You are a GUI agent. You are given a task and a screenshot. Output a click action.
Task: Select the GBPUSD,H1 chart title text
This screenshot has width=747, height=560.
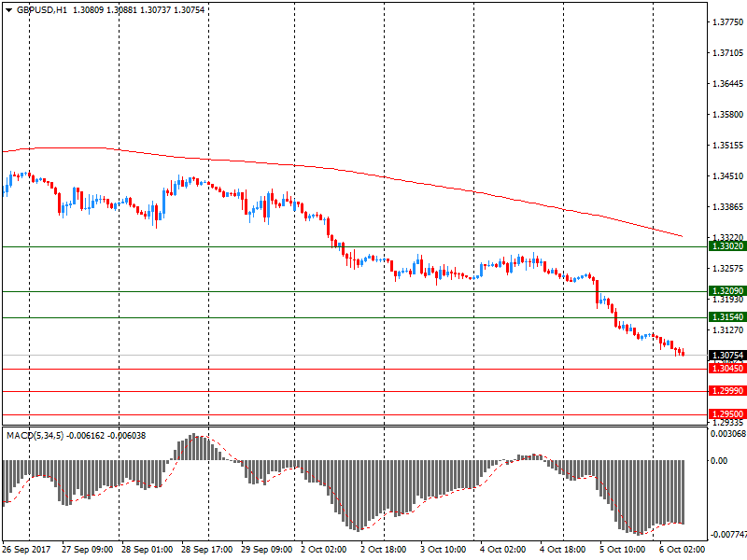pyautogui.click(x=42, y=10)
